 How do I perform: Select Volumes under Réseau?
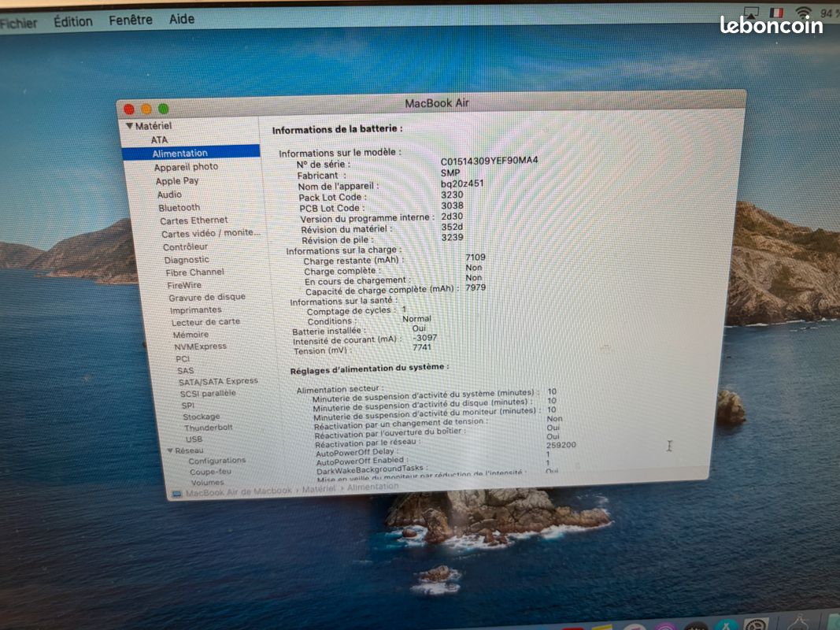tap(207, 483)
